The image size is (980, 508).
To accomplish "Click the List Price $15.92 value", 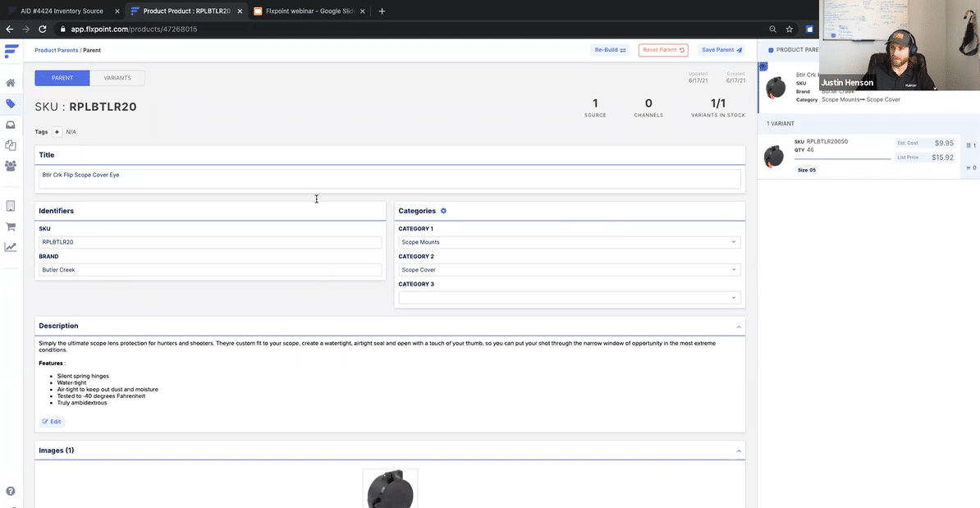I will (x=942, y=158).
